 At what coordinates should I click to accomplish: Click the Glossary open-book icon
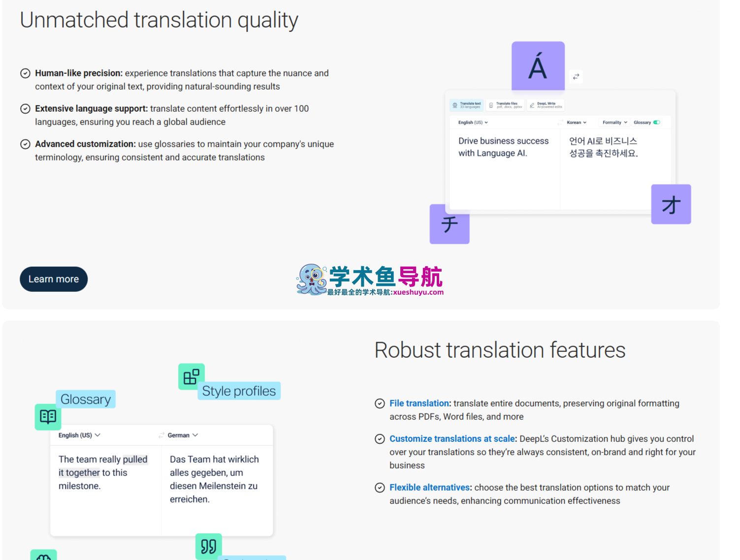(x=48, y=417)
